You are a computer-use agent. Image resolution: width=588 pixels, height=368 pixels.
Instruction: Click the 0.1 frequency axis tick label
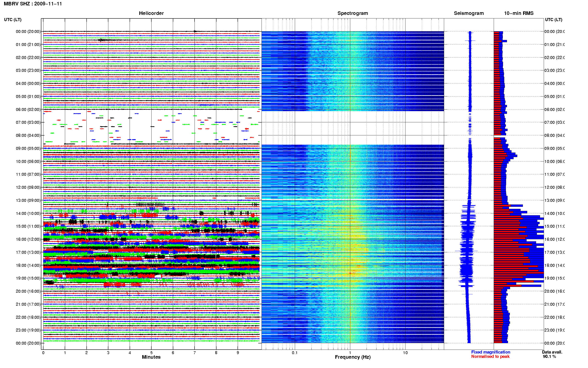pos(295,353)
